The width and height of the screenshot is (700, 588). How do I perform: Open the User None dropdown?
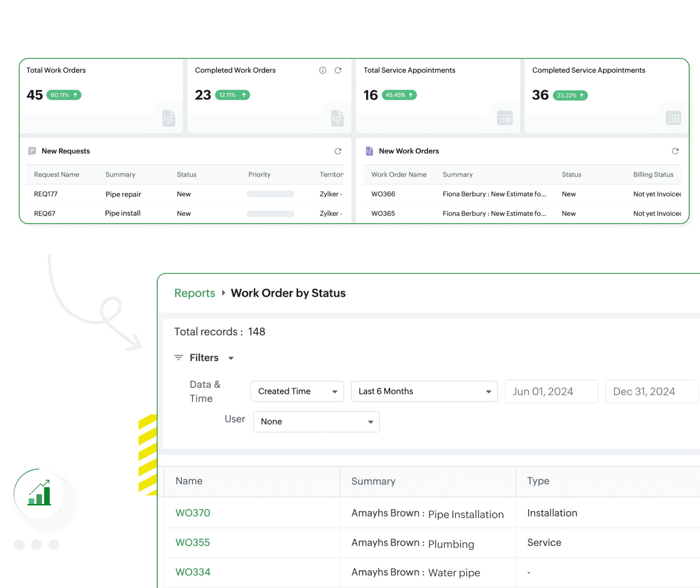[316, 422]
